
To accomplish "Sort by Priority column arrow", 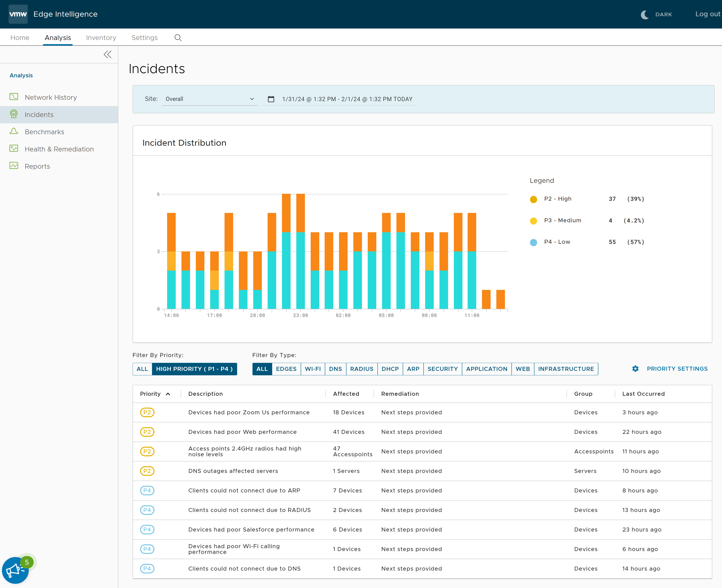I will pos(168,394).
